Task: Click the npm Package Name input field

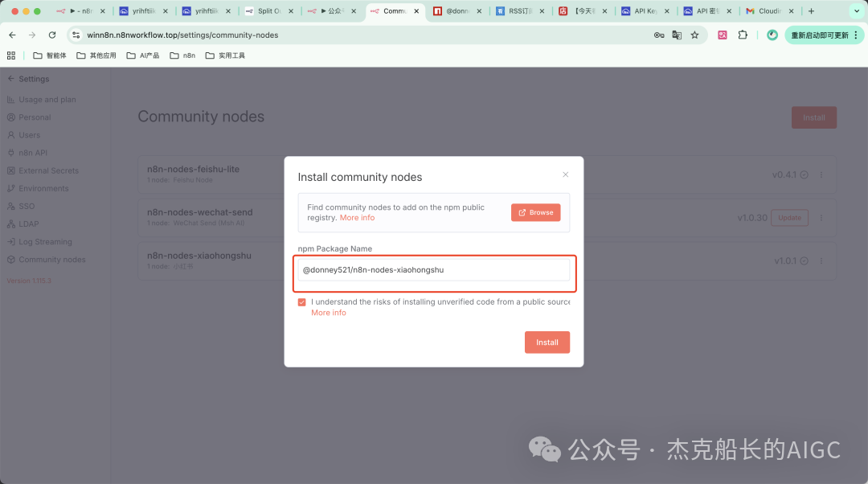Action: point(433,269)
